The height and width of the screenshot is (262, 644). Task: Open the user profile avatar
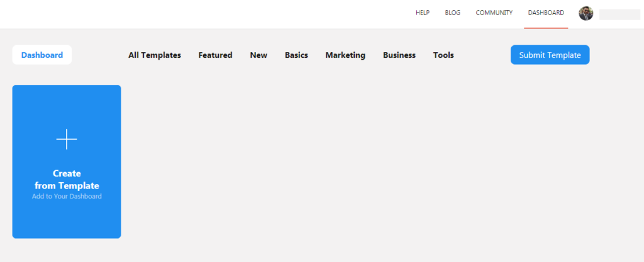(x=586, y=13)
